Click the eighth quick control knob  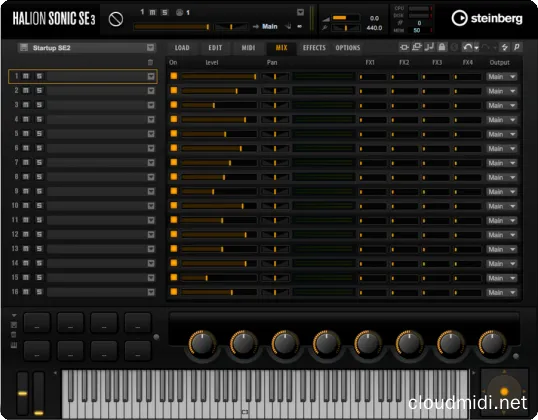[x=492, y=344]
